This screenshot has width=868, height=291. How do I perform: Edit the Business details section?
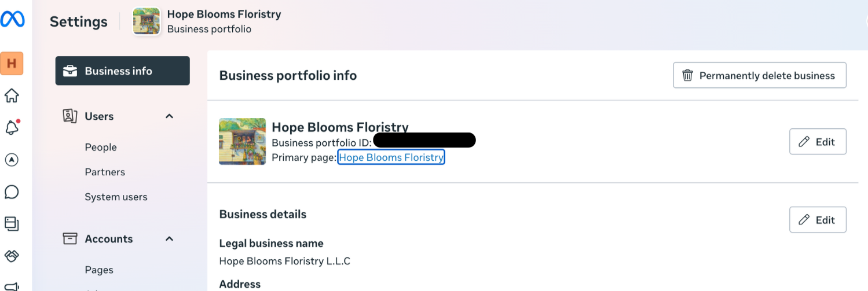818,220
